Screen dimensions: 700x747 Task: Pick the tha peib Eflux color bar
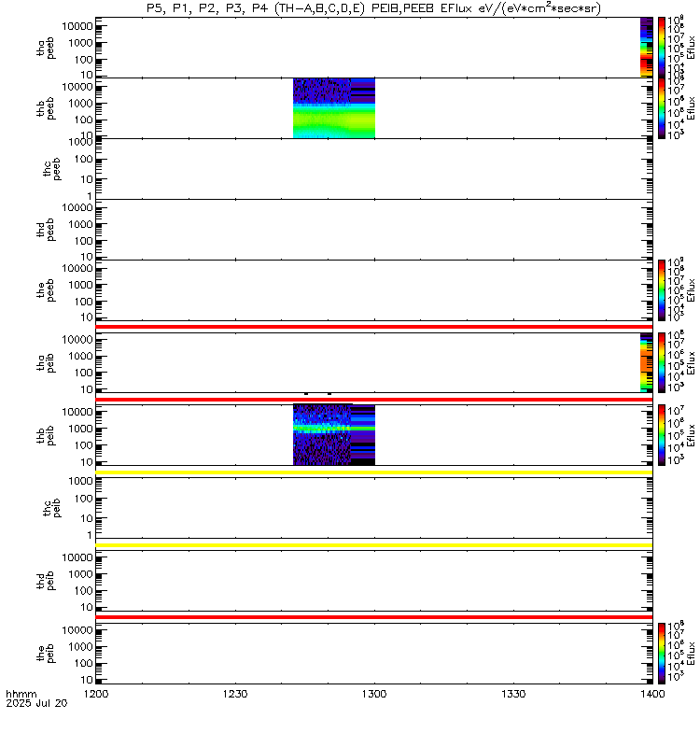(662, 362)
